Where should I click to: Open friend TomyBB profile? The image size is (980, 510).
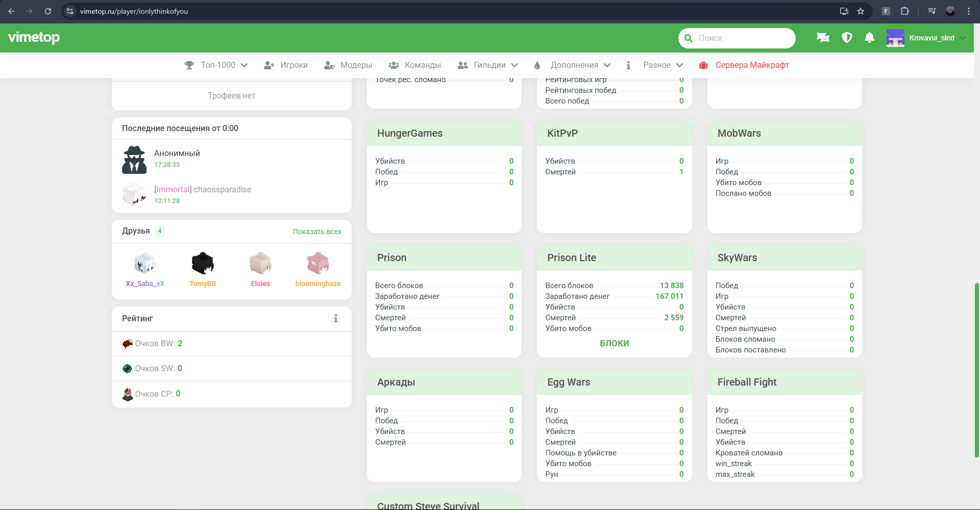pyautogui.click(x=203, y=284)
